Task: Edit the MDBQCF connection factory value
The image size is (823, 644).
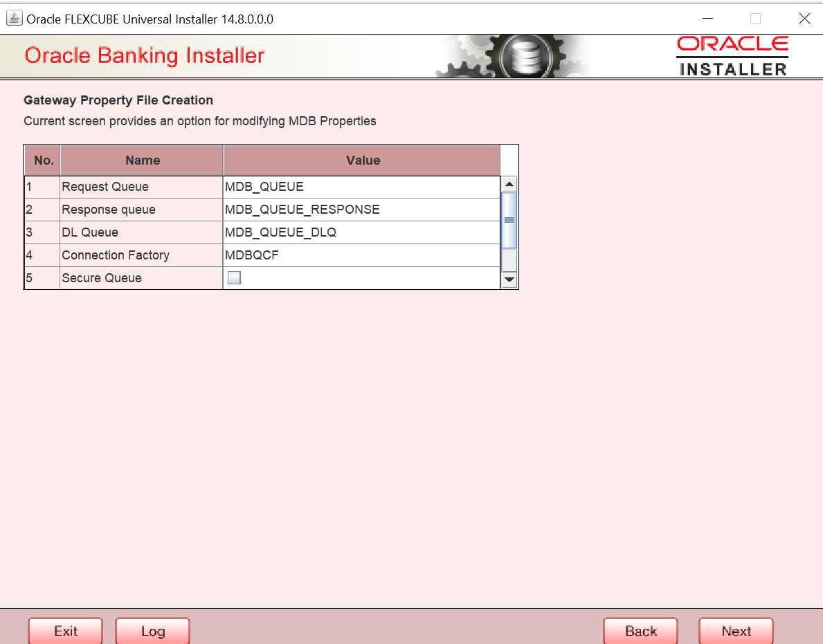Action: coord(361,255)
